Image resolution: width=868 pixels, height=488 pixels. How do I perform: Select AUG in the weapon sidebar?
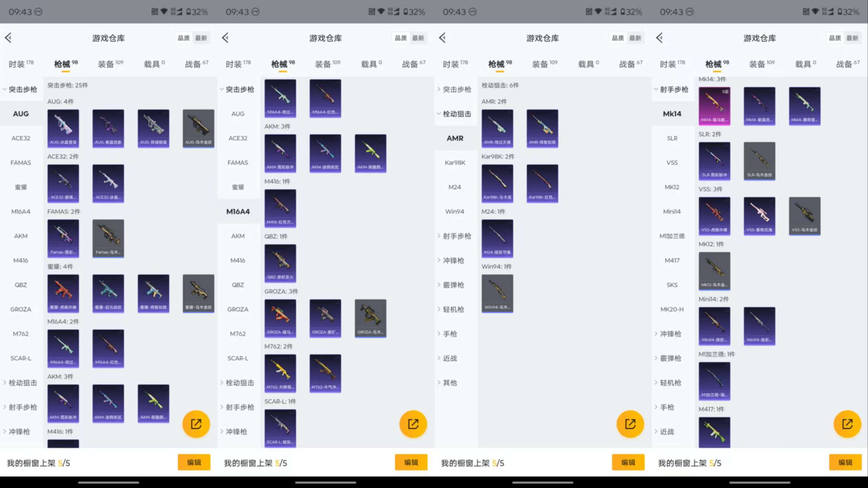pyautogui.click(x=21, y=113)
